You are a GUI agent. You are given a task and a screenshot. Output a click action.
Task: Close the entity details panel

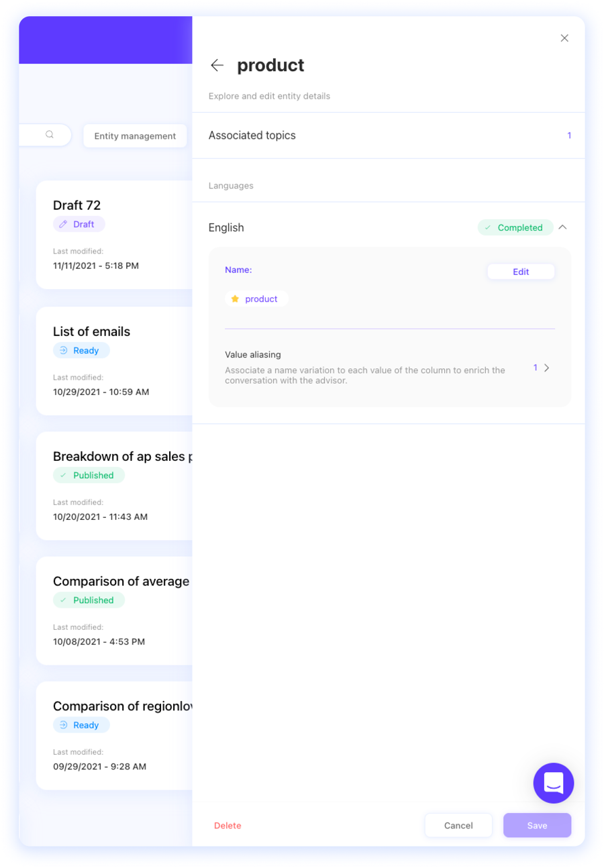click(564, 38)
